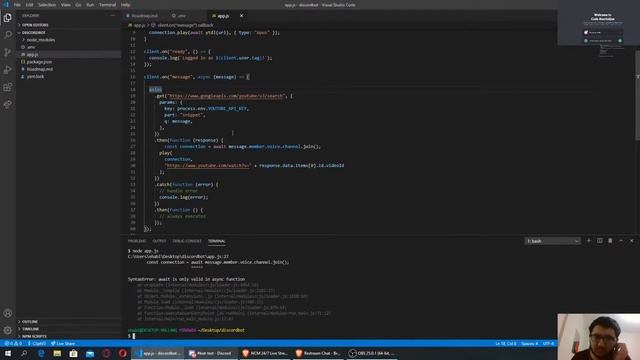Viewport: 640px width, 360px height.
Task: Expand node_modules folder
Action: 40,40
